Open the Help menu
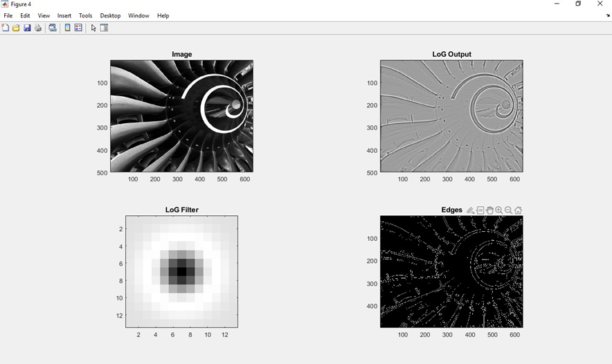The image size is (612, 364). pyautogui.click(x=163, y=16)
